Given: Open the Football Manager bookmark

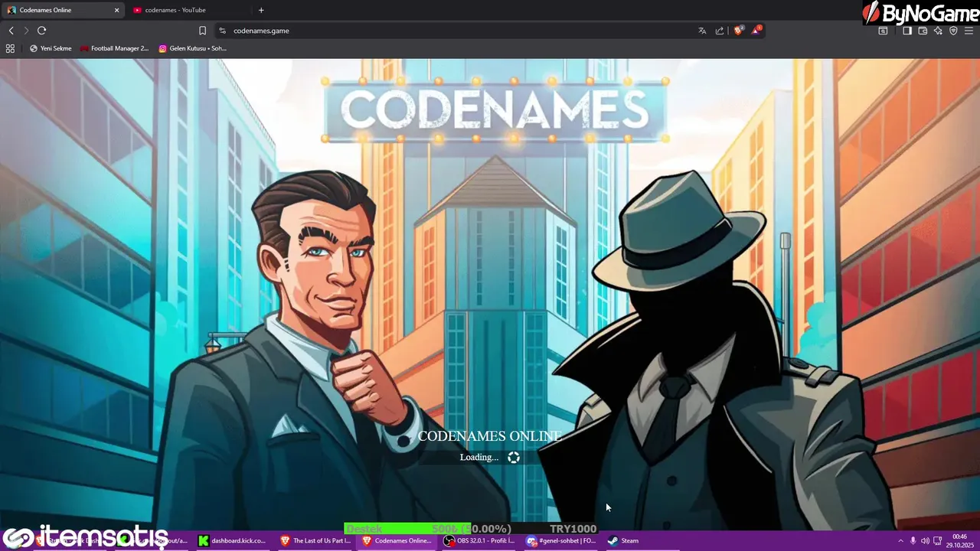Looking at the screenshot, I should click(115, 48).
